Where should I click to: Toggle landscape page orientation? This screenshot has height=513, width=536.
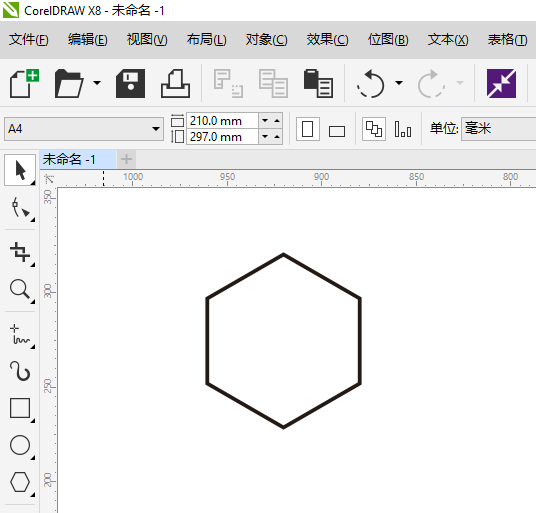tap(337, 130)
